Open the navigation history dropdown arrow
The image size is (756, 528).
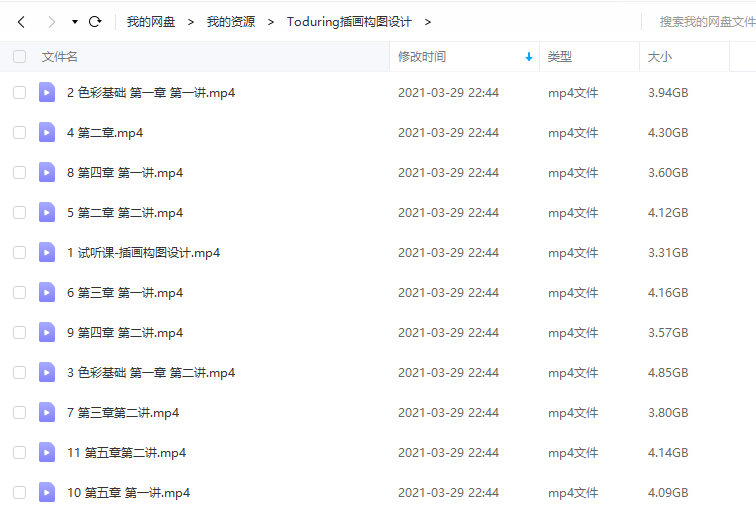pyautogui.click(x=75, y=22)
